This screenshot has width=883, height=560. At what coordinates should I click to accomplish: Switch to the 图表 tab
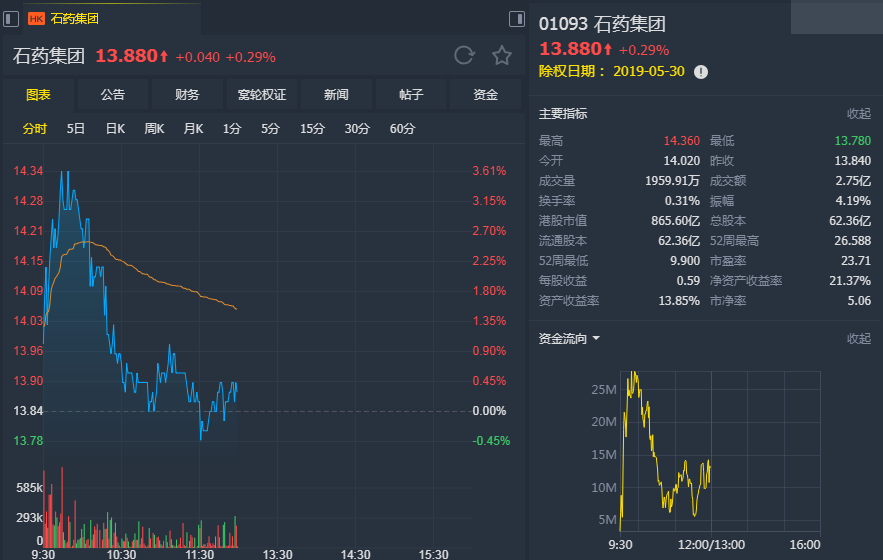(x=38, y=95)
